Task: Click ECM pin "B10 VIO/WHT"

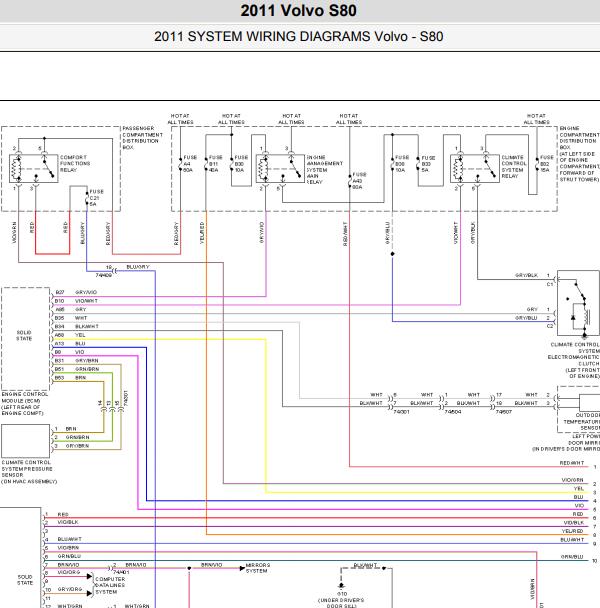Action: (x=76, y=301)
